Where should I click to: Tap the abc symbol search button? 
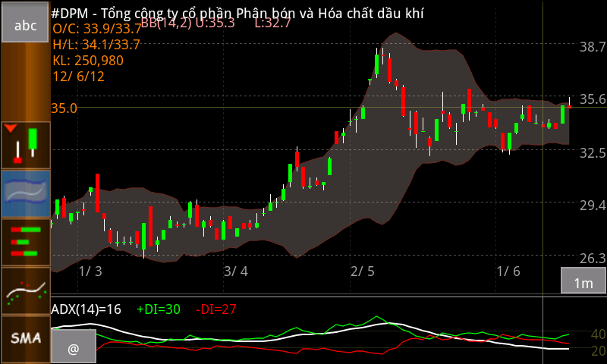point(25,25)
